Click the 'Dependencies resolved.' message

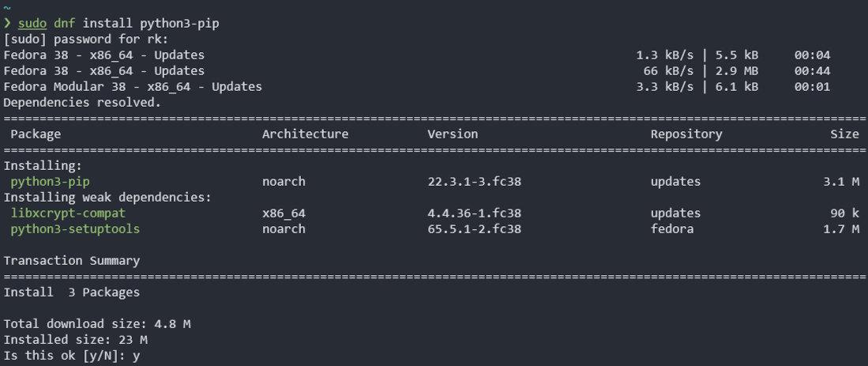82,103
